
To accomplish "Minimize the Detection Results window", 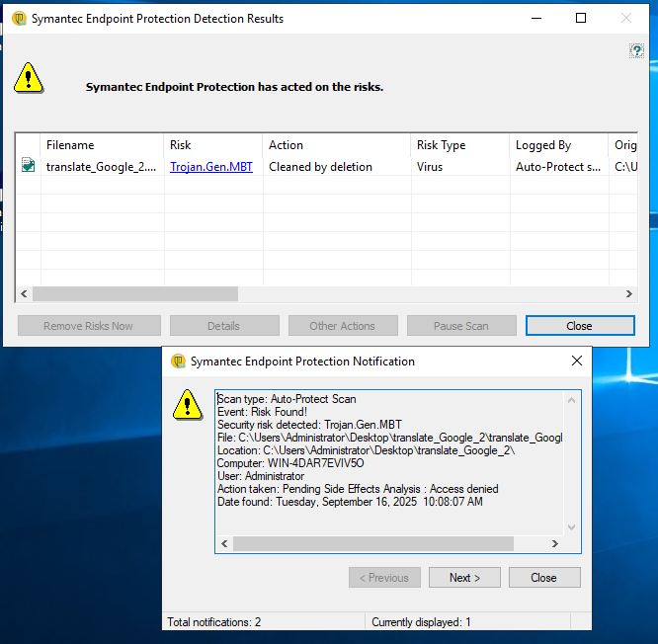I will point(536,19).
